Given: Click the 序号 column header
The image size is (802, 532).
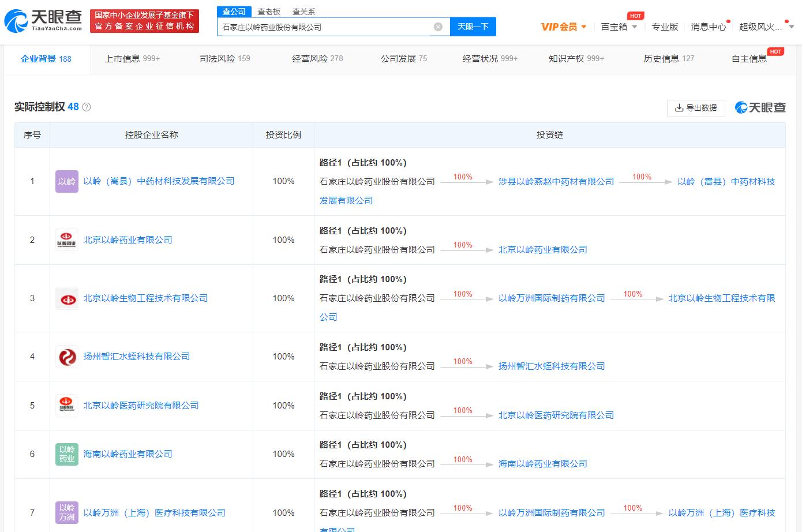Looking at the screenshot, I should click(32, 135).
